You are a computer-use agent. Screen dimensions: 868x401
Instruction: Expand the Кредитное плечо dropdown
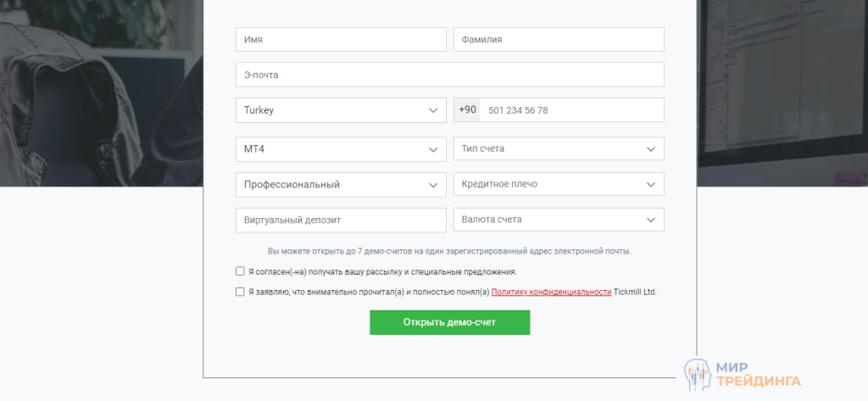[x=558, y=184]
